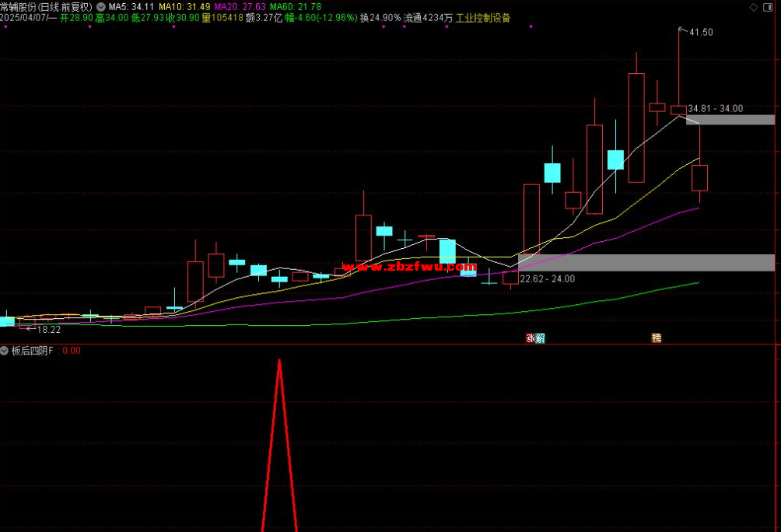Click the 解 event marker icon
The image size is (781, 532).
(x=540, y=338)
